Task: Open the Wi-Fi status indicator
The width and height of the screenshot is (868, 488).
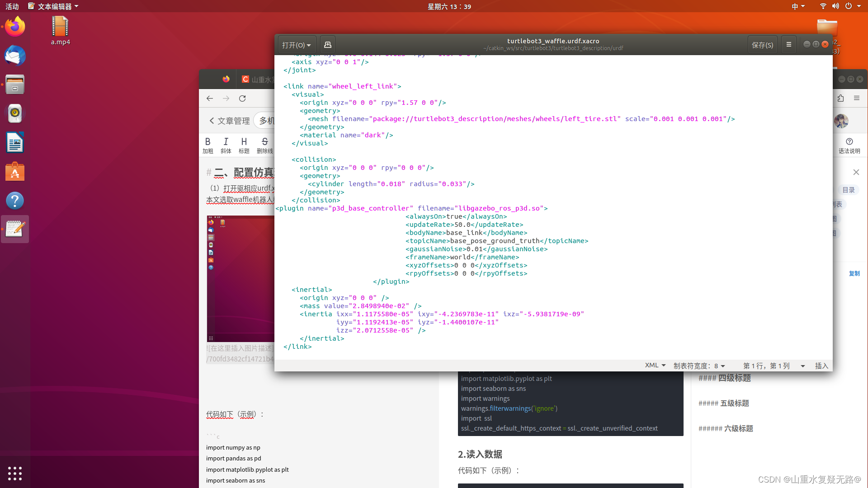Action: 823,6
